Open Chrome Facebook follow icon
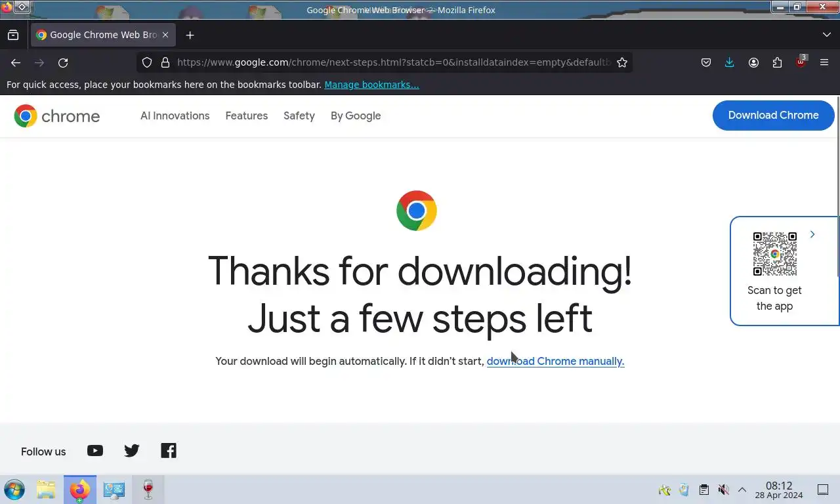 click(x=169, y=451)
